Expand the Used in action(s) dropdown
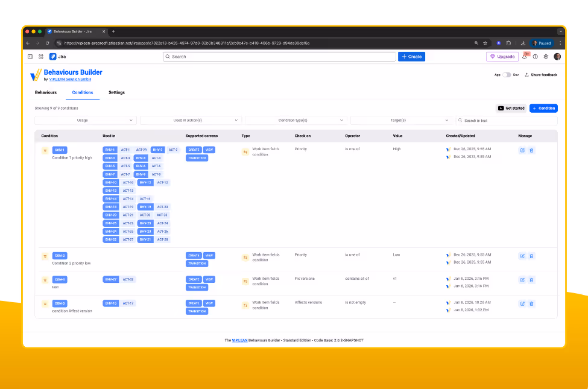The image size is (588, 389). pyautogui.click(x=191, y=121)
